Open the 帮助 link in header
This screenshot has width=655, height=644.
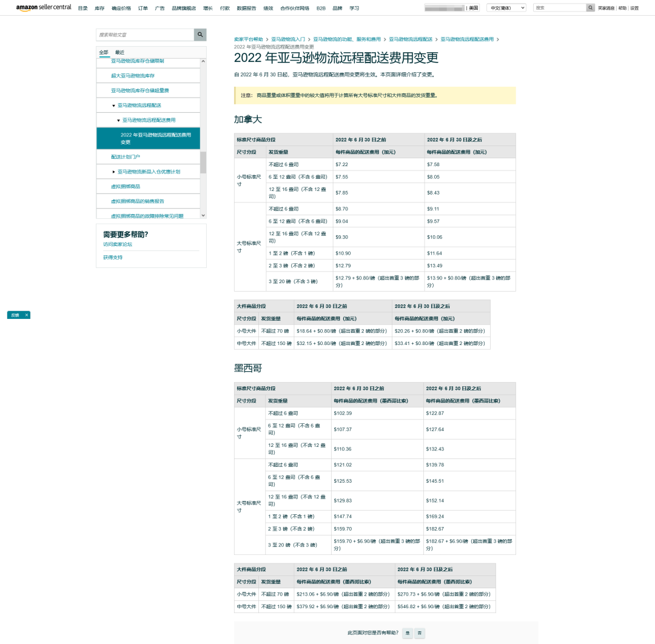pyautogui.click(x=622, y=8)
